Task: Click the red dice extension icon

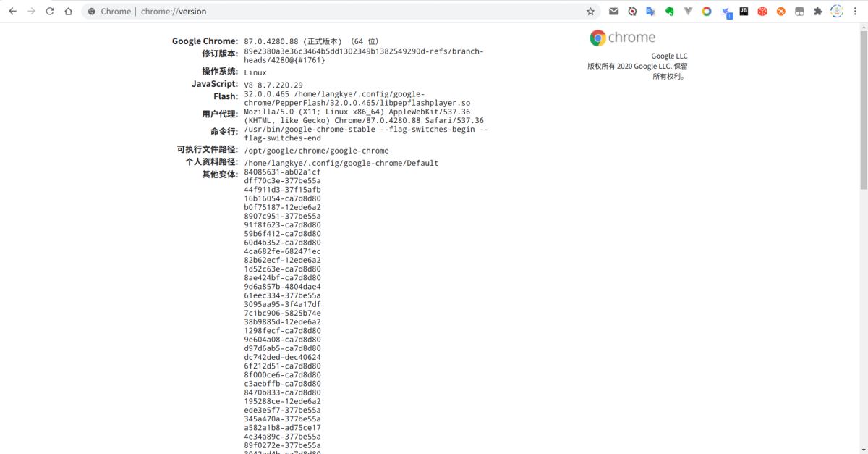Action: 762,11
